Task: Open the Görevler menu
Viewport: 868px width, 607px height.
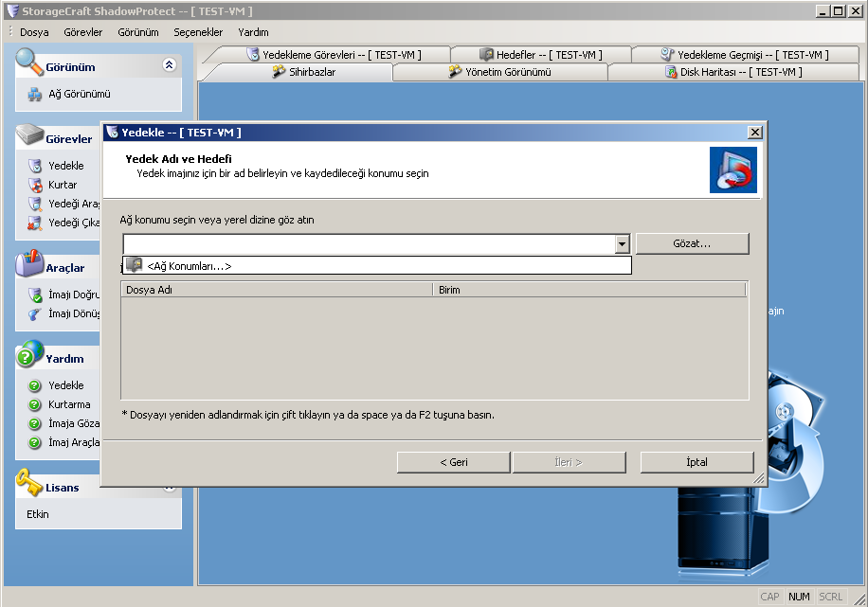Action: [83, 32]
